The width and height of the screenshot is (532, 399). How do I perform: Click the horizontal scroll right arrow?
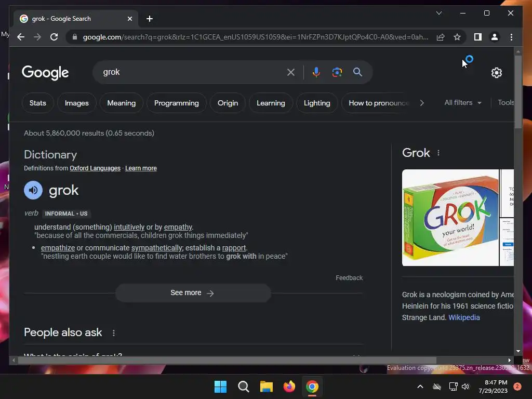(x=509, y=361)
